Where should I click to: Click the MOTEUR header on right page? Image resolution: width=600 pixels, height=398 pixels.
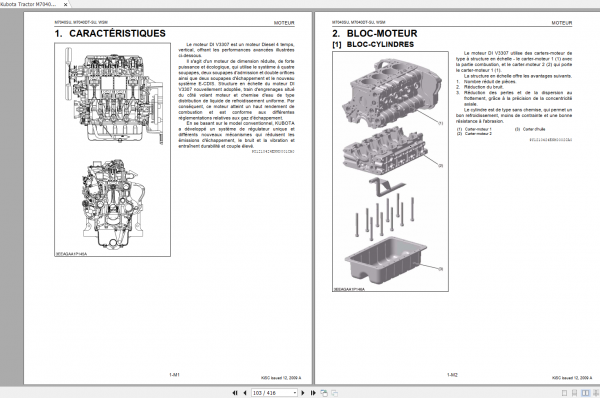pos(562,23)
